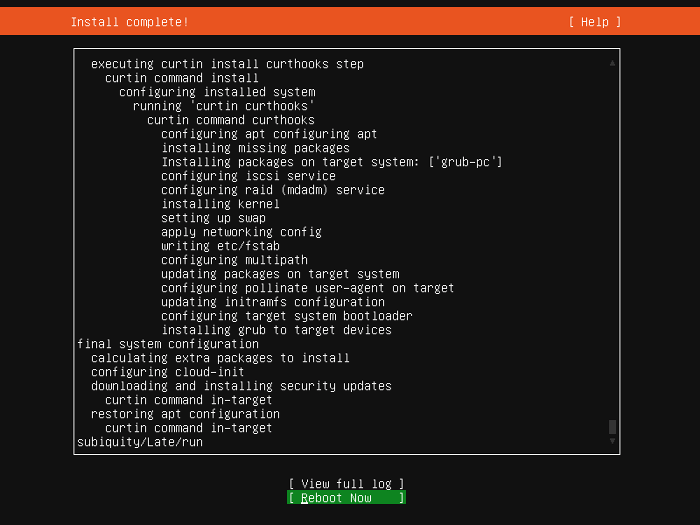Click the 'subiquity/Late/run' log line
This screenshot has height=525, width=700.
click(x=140, y=442)
